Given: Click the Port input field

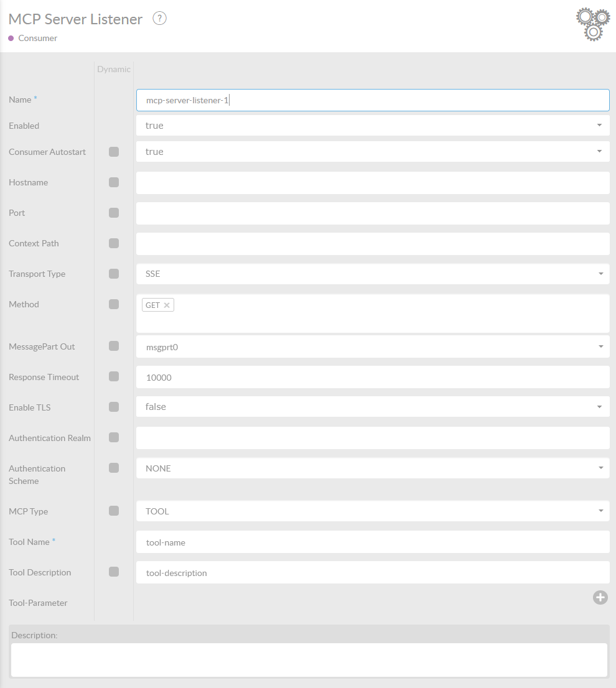Looking at the screenshot, I should click(373, 213).
